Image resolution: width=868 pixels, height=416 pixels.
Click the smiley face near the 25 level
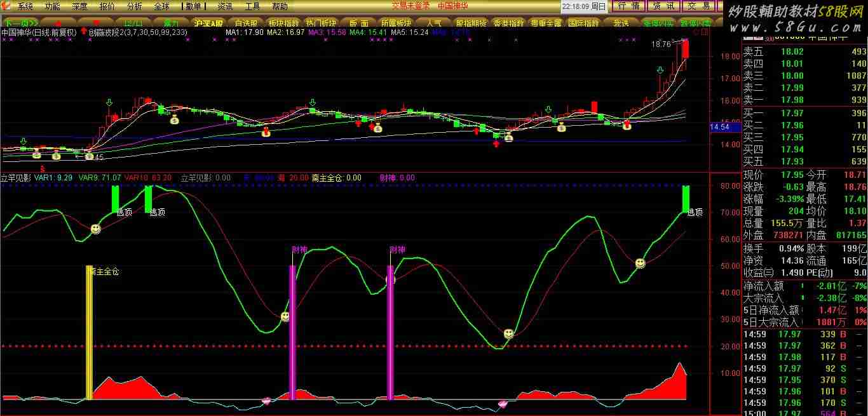(x=508, y=333)
